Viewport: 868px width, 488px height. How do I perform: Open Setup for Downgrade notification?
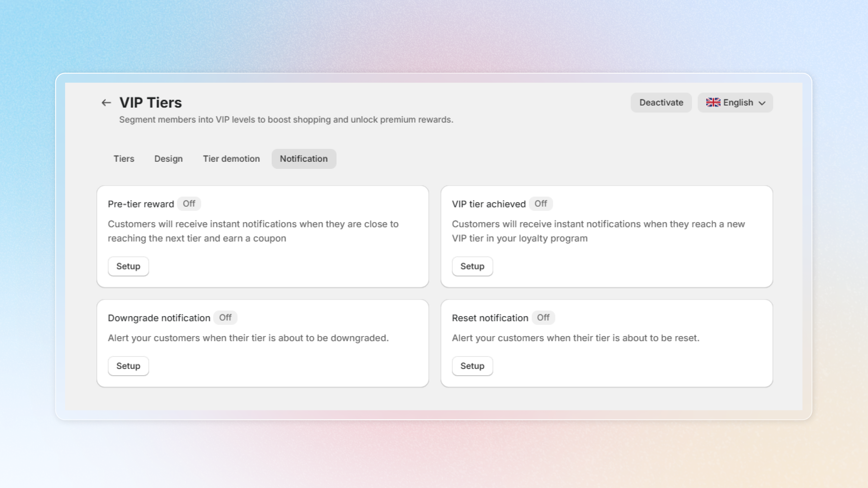[x=128, y=366]
